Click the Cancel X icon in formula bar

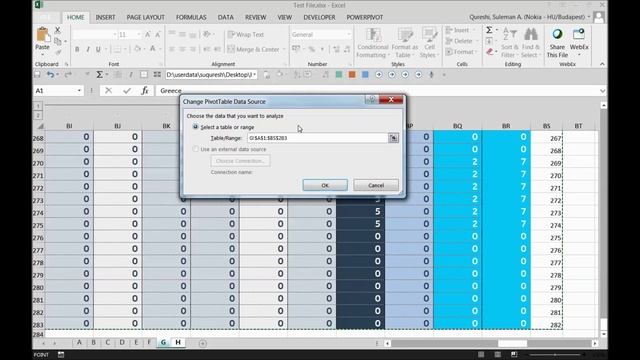pyautogui.click(x=109, y=91)
